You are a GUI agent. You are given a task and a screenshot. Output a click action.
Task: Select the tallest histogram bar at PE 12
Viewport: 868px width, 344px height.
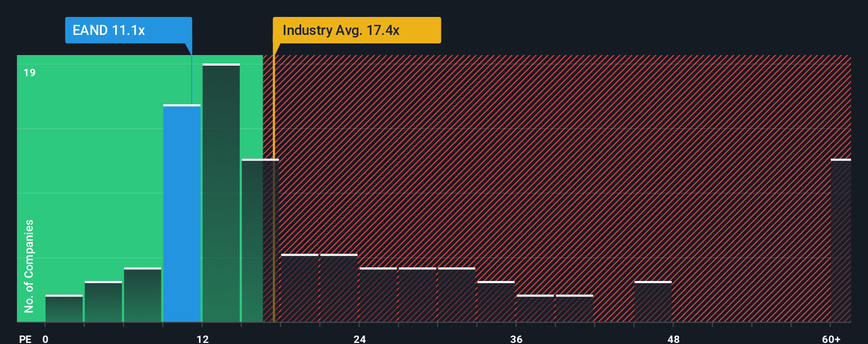click(221, 193)
